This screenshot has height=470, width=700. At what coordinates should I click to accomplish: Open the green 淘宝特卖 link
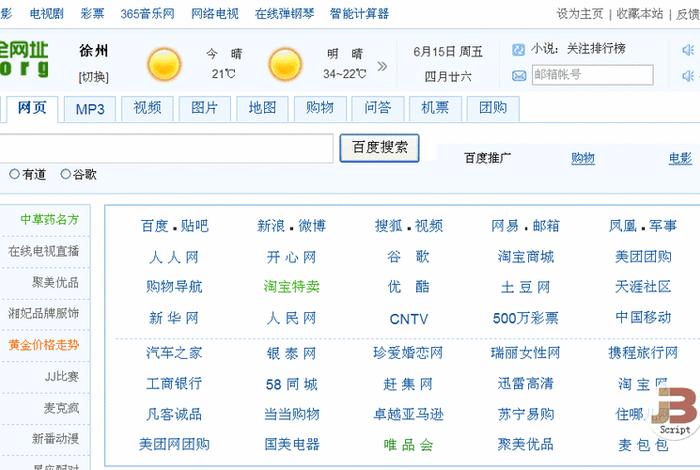tap(292, 287)
